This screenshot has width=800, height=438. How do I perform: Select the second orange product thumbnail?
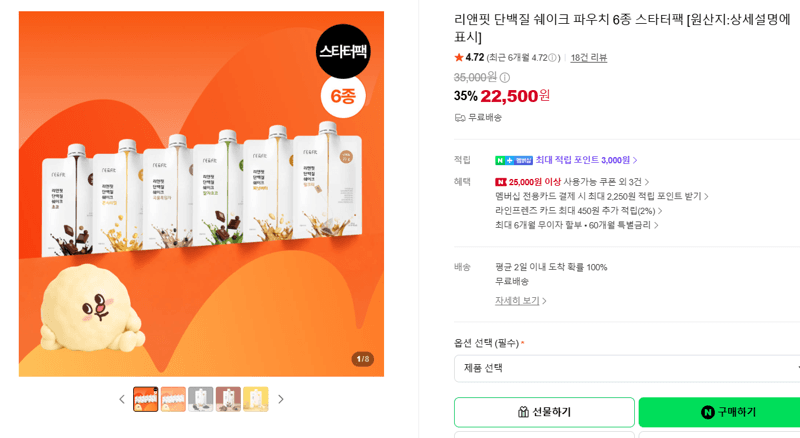pyautogui.click(x=173, y=399)
